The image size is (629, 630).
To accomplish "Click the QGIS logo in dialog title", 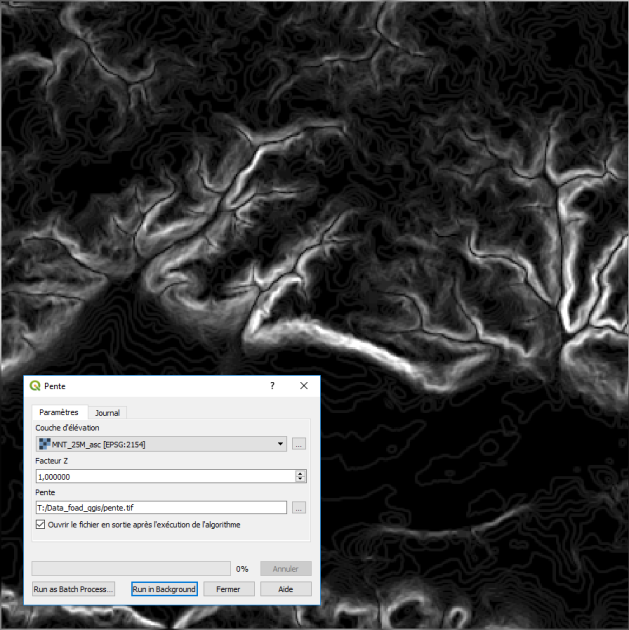I will point(35,386).
